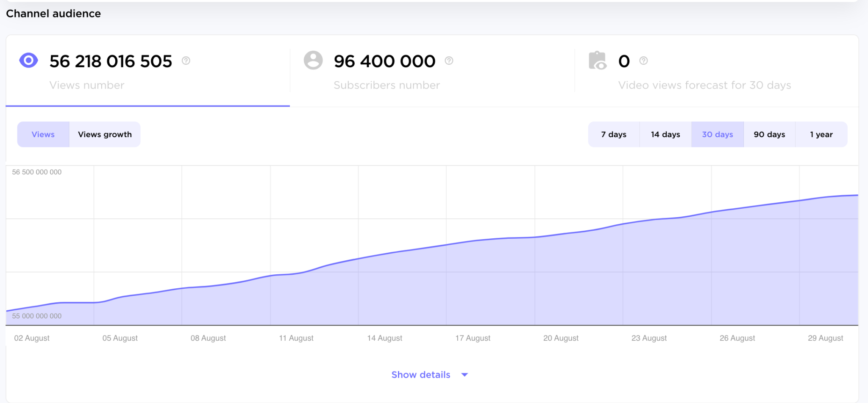Viewport: 868px width, 403px height.
Task: Click help icon beside subscribers count
Action: tap(449, 61)
